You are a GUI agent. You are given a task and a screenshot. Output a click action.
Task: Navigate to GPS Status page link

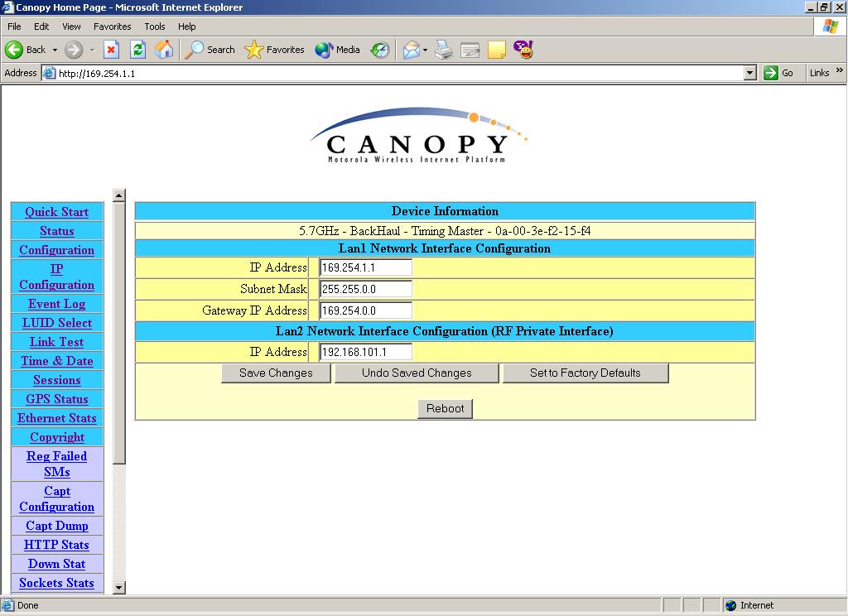coord(56,399)
